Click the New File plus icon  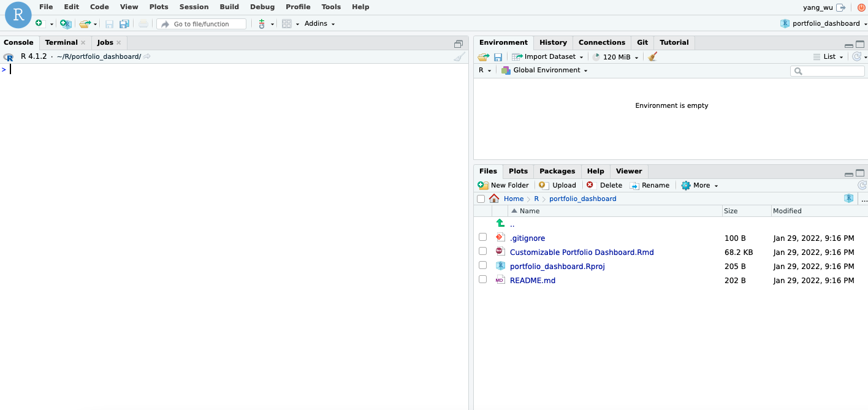[x=40, y=23]
